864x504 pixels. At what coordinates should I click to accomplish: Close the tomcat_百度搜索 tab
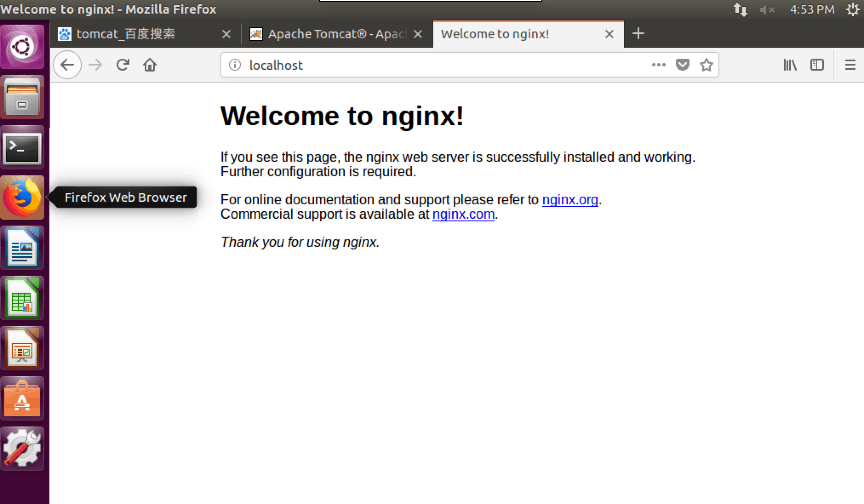click(226, 34)
